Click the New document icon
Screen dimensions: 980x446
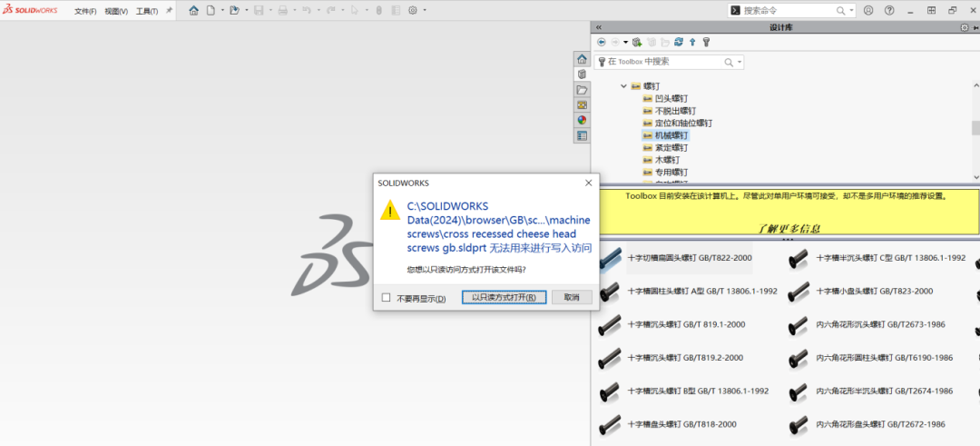pos(211,10)
